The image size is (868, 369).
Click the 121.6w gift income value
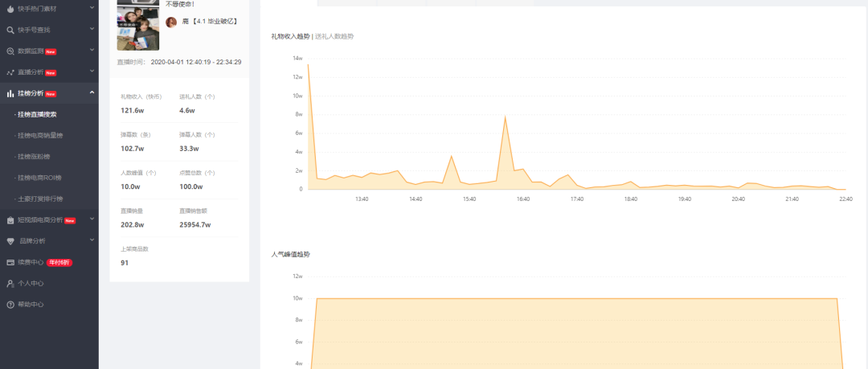click(133, 110)
